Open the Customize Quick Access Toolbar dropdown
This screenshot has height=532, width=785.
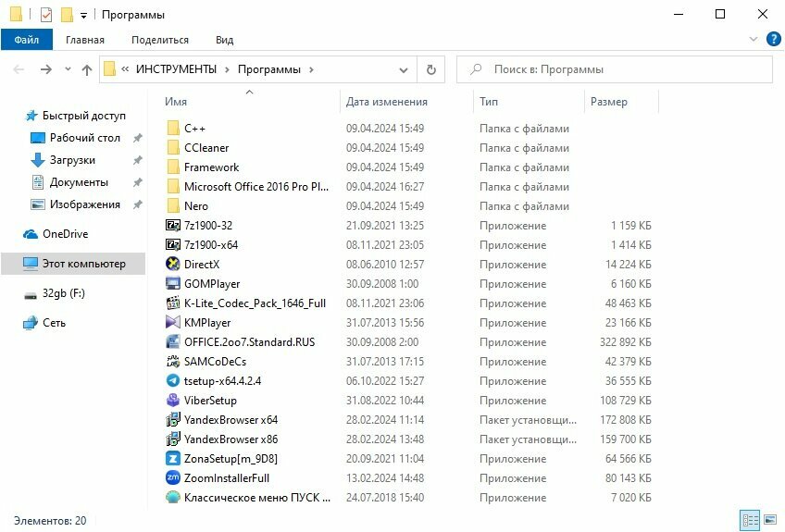tap(83, 16)
